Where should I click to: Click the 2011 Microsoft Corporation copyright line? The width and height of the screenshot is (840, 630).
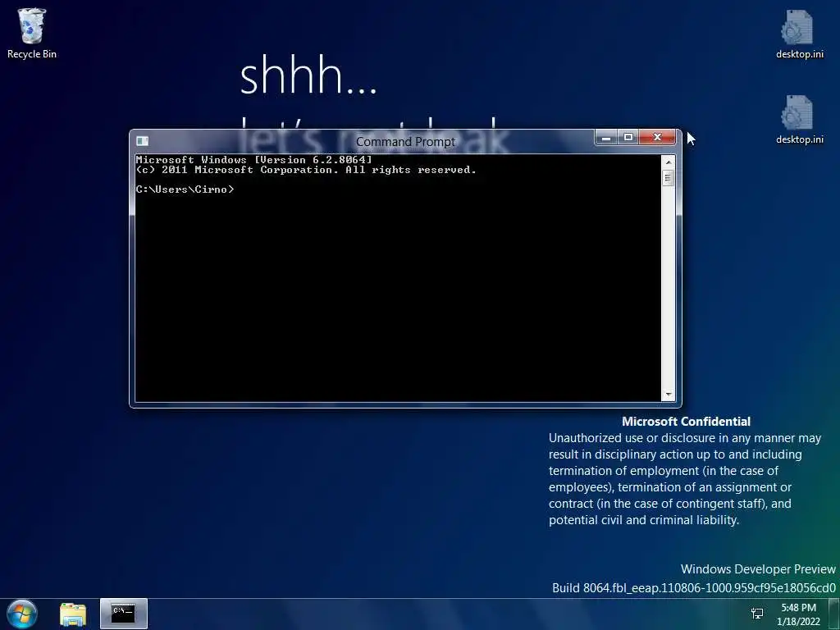[x=306, y=170]
